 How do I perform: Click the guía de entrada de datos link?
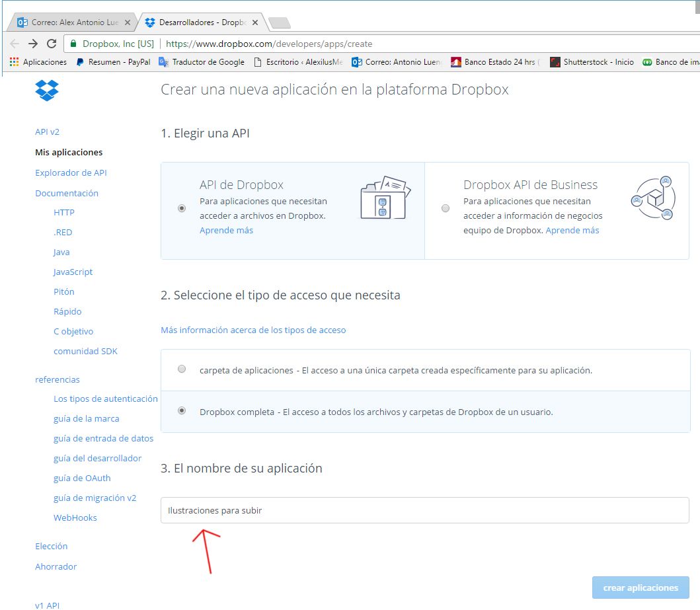coord(103,439)
